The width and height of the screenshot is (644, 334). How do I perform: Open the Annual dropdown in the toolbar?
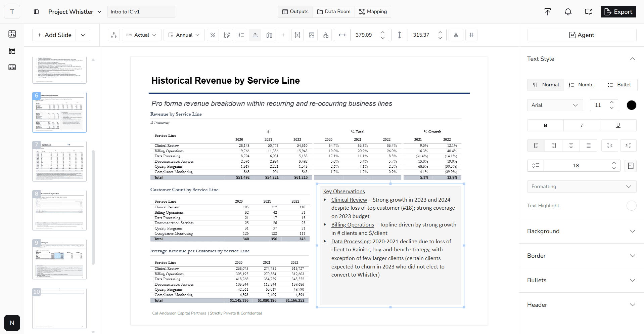click(x=184, y=35)
